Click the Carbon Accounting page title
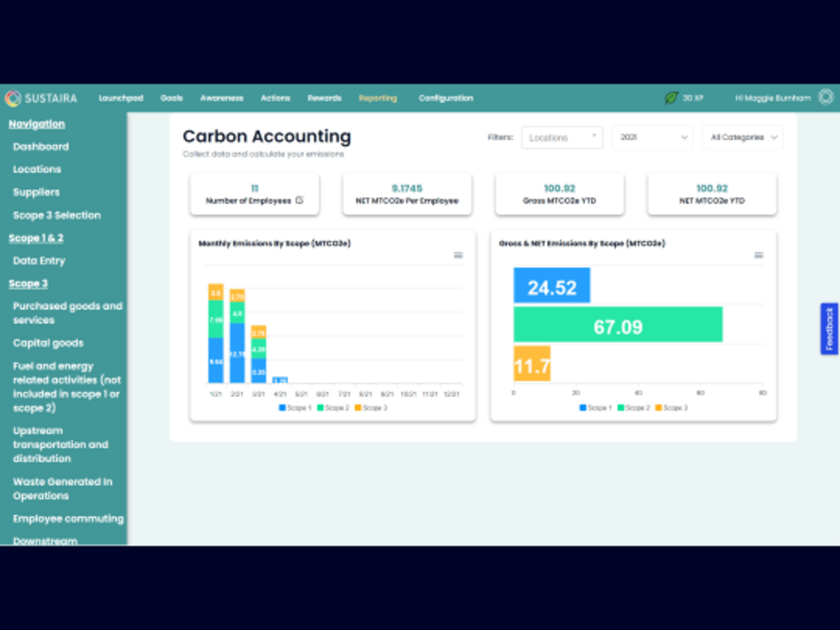 click(267, 136)
